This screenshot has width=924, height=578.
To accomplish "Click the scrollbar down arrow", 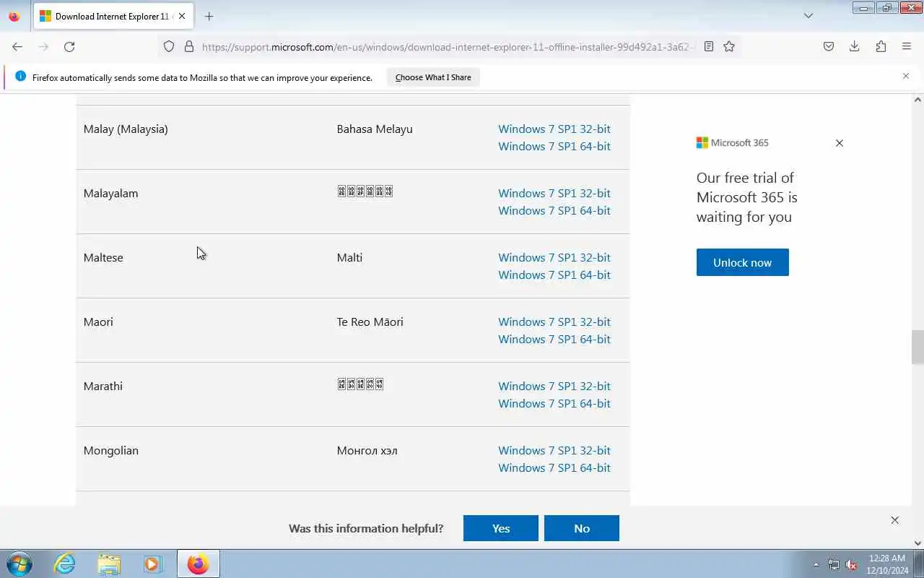I will pyautogui.click(x=918, y=543).
